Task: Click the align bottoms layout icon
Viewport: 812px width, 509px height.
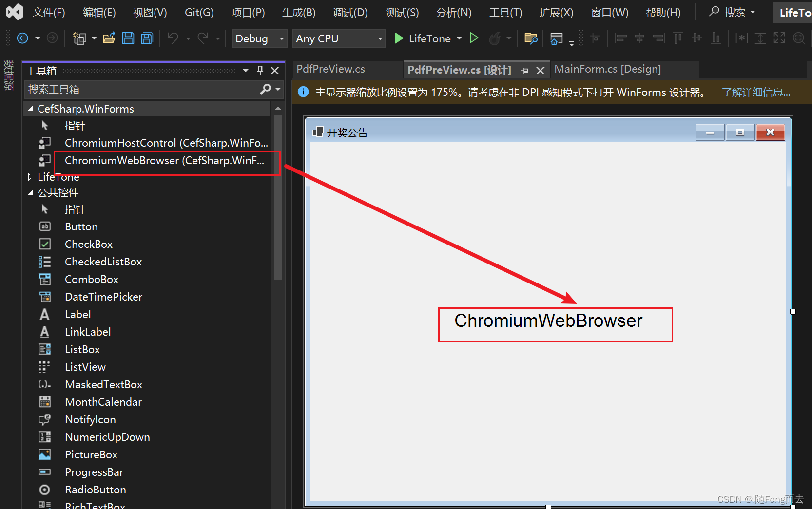Action: pyautogui.click(x=716, y=38)
